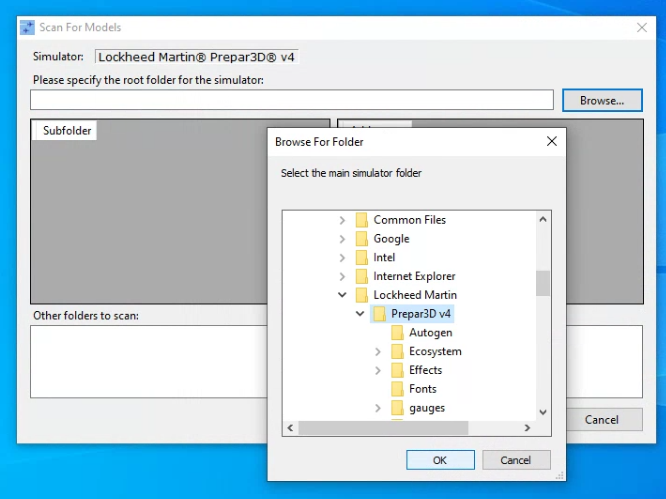Screen dimensions: 666x499
Task: Select the gauges tree entry
Action: [427, 408]
